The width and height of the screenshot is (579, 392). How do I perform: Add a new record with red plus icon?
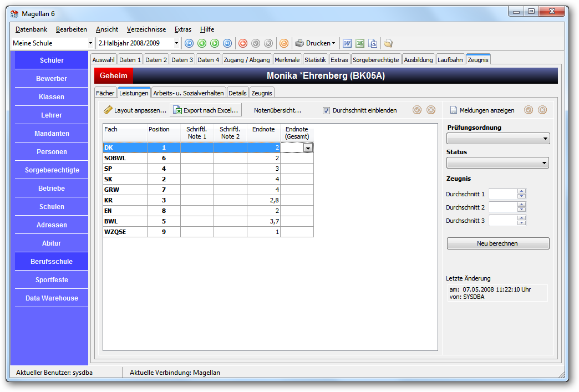point(242,44)
